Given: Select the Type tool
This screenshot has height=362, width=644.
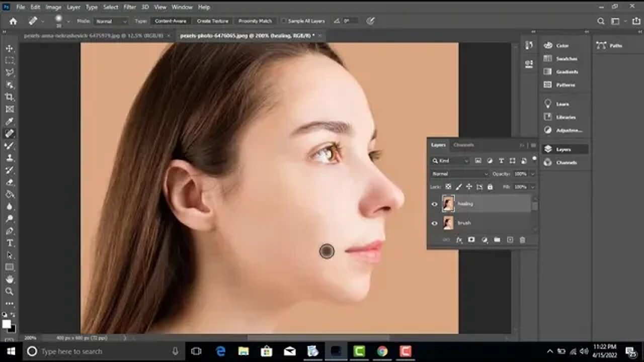Looking at the screenshot, I should [x=10, y=243].
